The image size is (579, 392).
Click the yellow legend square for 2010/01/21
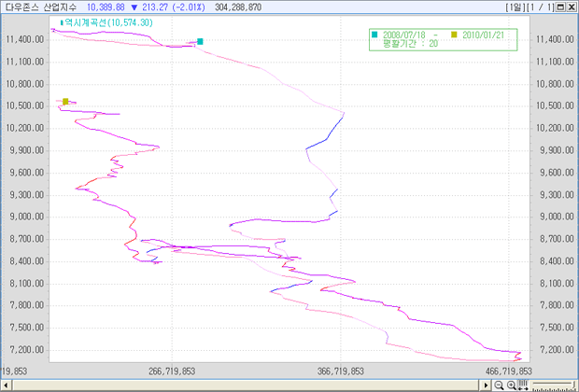pyautogui.click(x=455, y=35)
